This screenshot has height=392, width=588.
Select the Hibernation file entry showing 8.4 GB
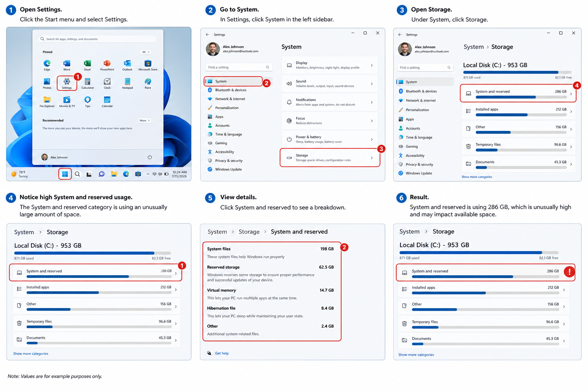pyautogui.click(x=270, y=312)
